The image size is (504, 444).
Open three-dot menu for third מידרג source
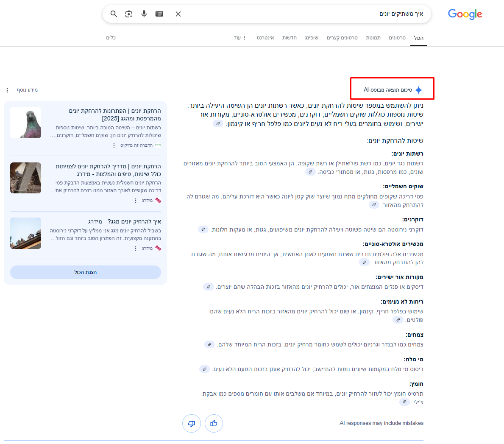click(136, 249)
